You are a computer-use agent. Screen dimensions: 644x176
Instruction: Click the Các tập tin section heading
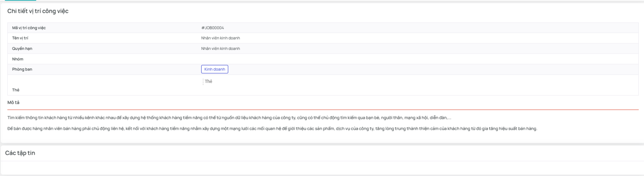point(20,153)
